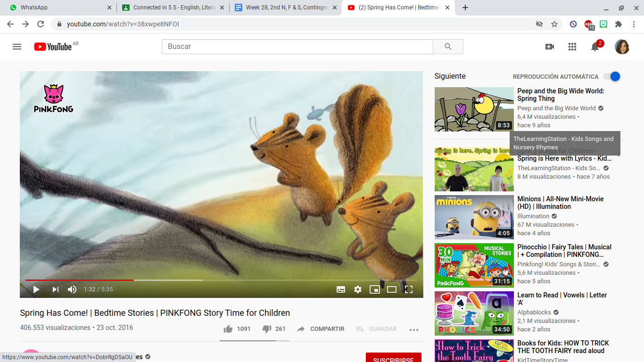
Task: Click the search magnifier button
Action: (448, 47)
